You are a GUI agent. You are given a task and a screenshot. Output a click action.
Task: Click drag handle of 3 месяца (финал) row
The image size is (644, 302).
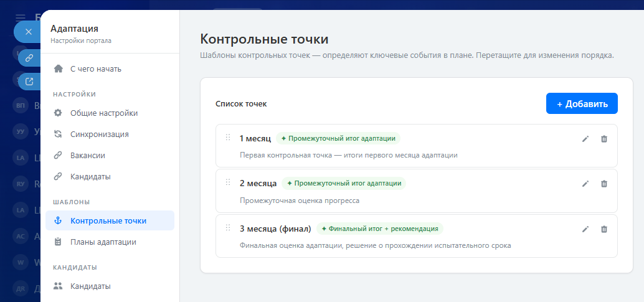pyautogui.click(x=228, y=227)
